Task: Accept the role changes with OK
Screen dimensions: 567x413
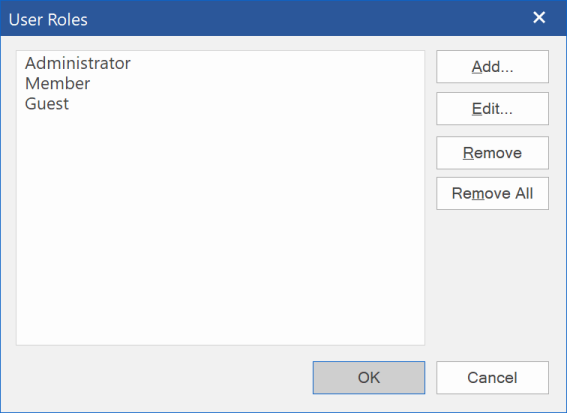Action: (369, 378)
